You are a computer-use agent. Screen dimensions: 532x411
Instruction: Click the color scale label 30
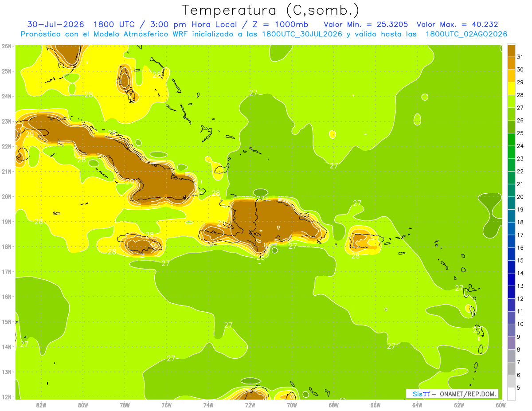pyautogui.click(x=520, y=70)
